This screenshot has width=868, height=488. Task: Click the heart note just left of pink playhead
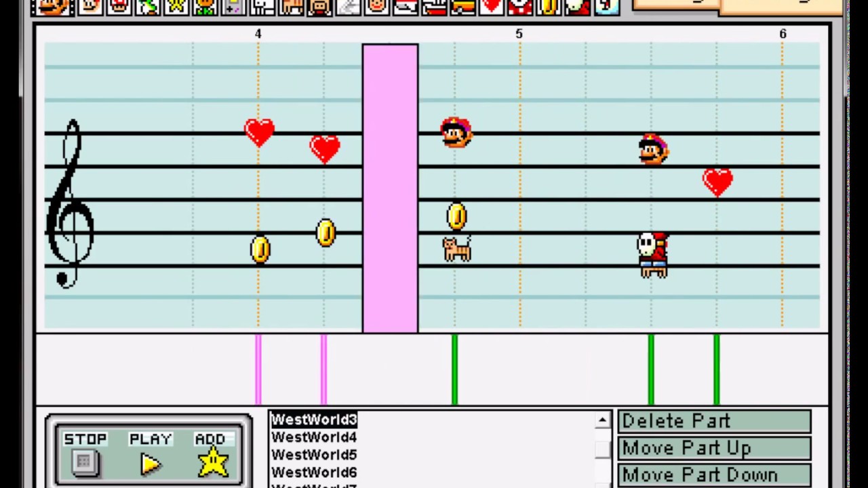(325, 149)
